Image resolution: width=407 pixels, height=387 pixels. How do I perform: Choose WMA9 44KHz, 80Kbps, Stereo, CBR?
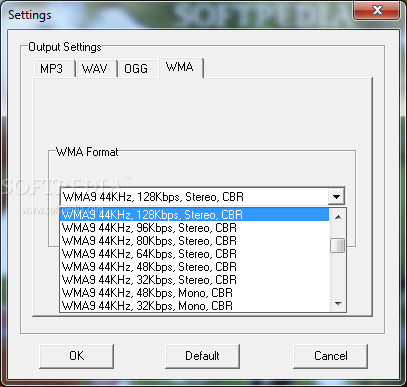click(x=195, y=241)
